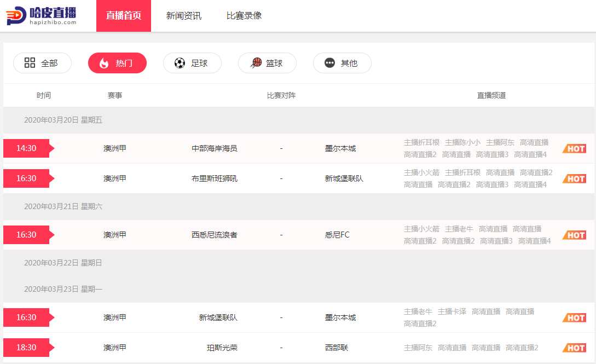
Task: Filter by the 篮球 basketball icon
Action: 267,63
